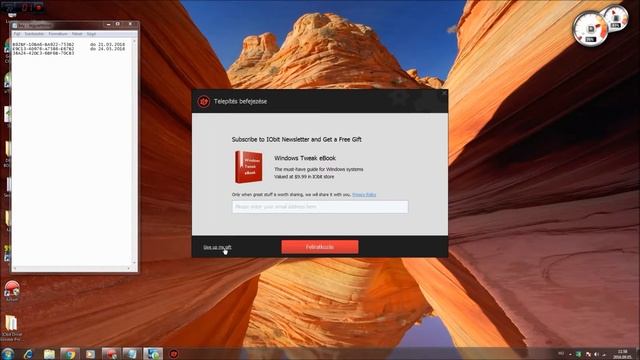Click third license key line in Notepad
The image size is (640, 360).
(43, 53)
